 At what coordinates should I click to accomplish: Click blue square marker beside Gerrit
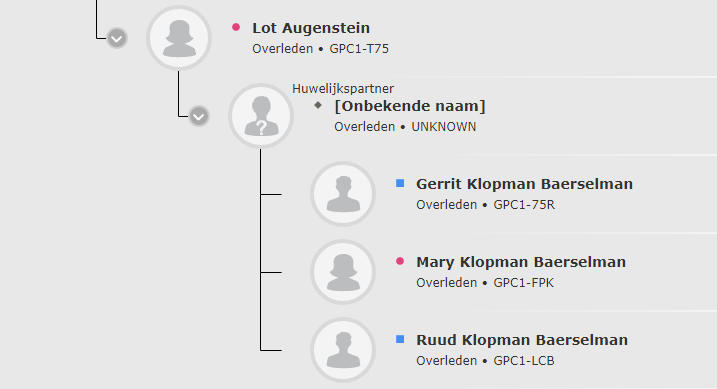pos(400,183)
